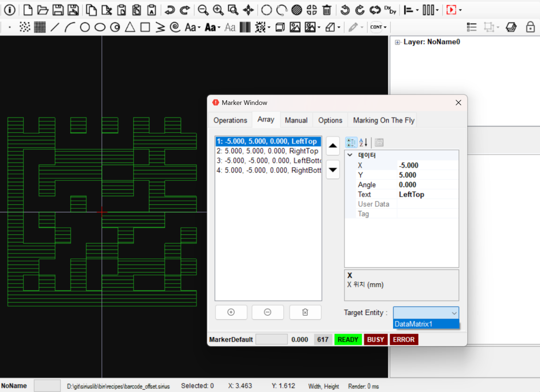
Task: Delete with the trash can toolbar icon
Action: [327, 10]
